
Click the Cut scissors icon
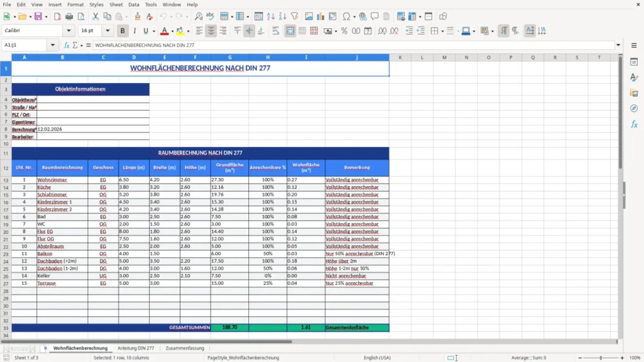[96, 16]
